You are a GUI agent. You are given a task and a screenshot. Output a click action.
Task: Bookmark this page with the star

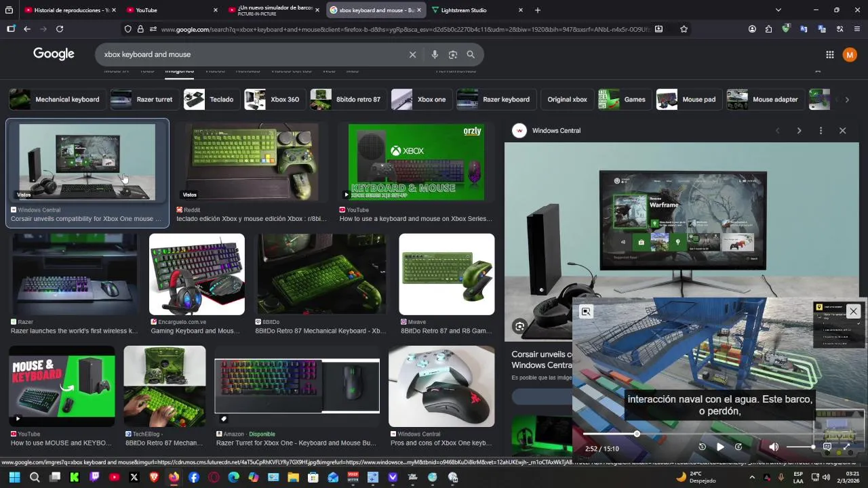pyautogui.click(x=684, y=29)
